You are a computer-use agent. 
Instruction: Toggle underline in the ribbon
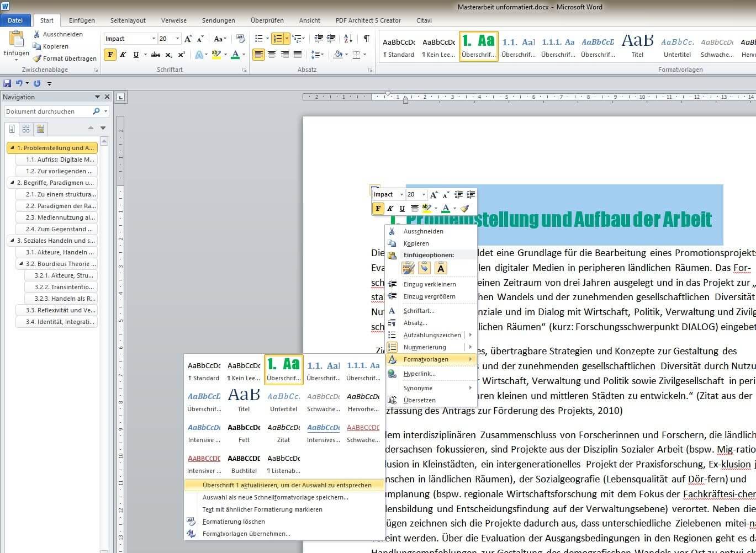[x=135, y=55]
